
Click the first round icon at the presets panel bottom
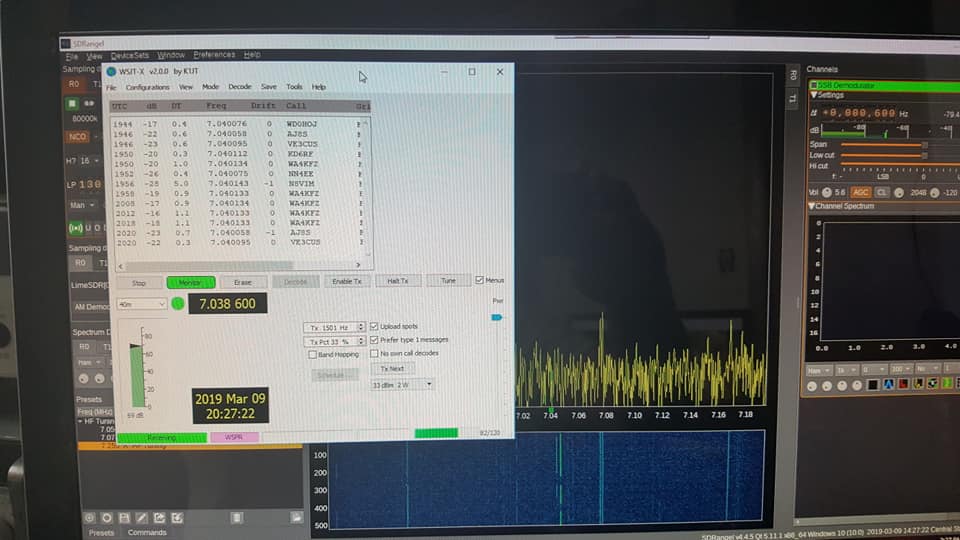(x=89, y=518)
